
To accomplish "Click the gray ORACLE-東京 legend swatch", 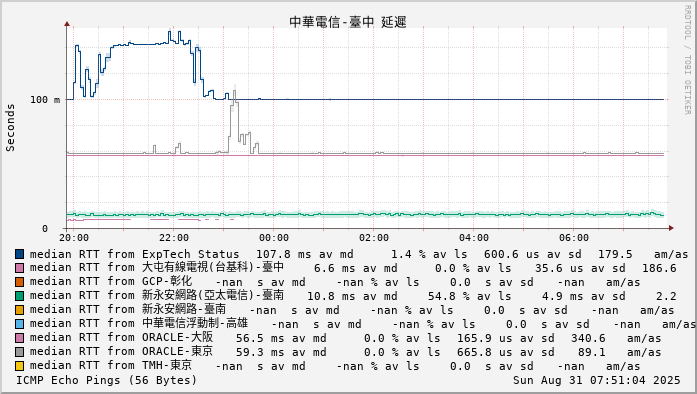I will [20, 352].
